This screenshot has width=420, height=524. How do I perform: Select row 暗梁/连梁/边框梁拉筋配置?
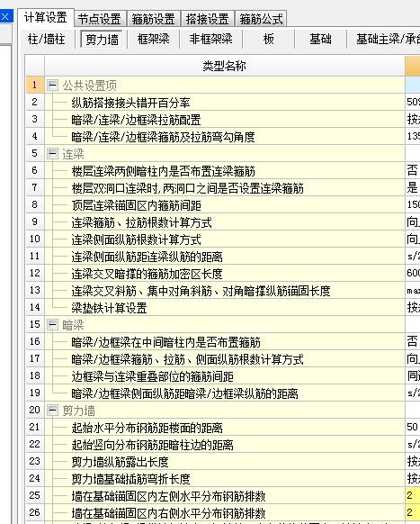point(224,120)
